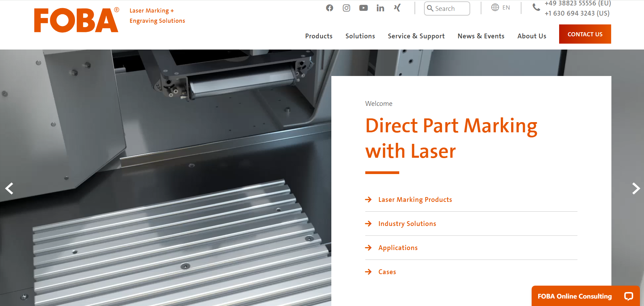This screenshot has height=306, width=644.
Task: Click the Laser Marking + Engraving Solutions tagline
Action: [x=157, y=16]
